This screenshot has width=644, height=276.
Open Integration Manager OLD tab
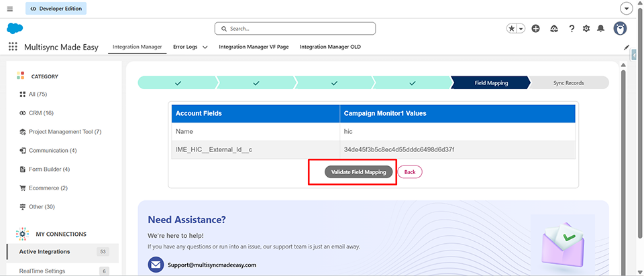pos(330,47)
